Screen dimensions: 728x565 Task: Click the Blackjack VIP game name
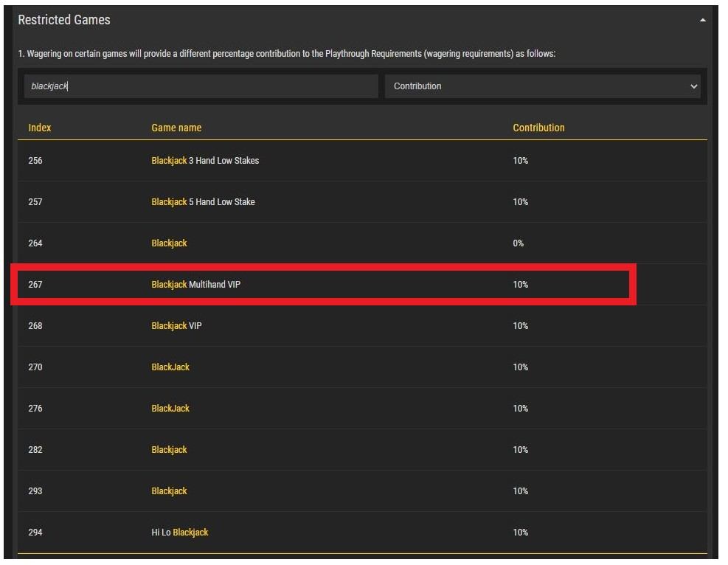click(x=176, y=326)
